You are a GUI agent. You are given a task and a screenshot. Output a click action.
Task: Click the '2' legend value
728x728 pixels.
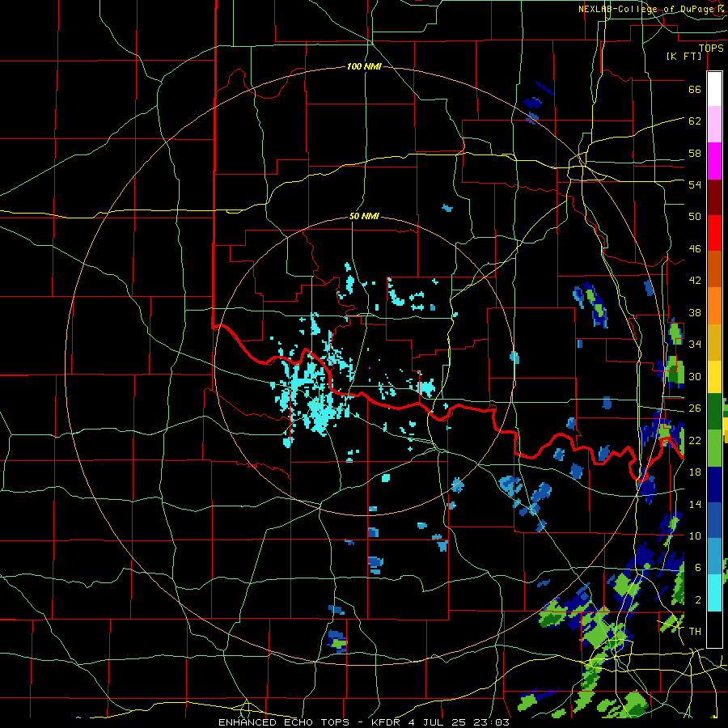pyautogui.click(x=698, y=600)
